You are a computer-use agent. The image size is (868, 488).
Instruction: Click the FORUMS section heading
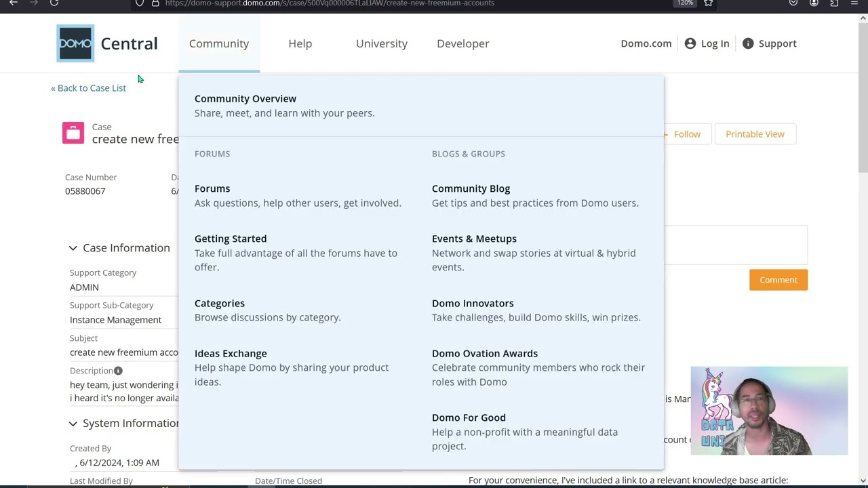click(x=212, y=154)
